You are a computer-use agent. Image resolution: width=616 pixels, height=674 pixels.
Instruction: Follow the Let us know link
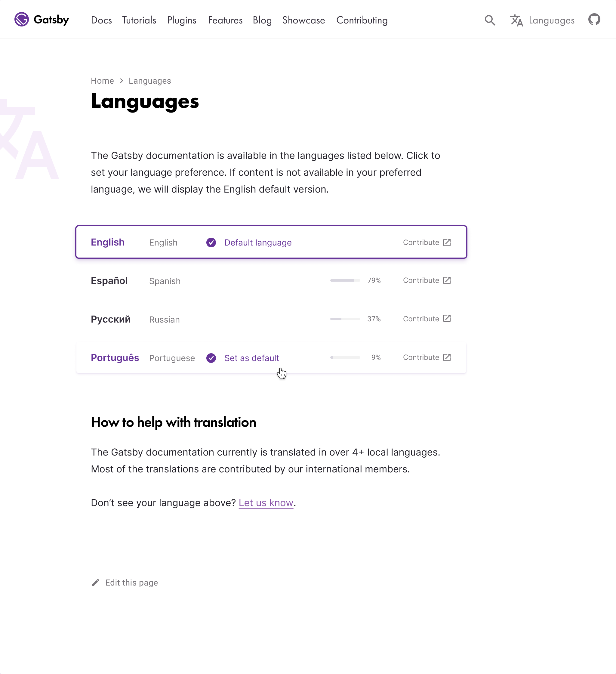coord(266,502)
